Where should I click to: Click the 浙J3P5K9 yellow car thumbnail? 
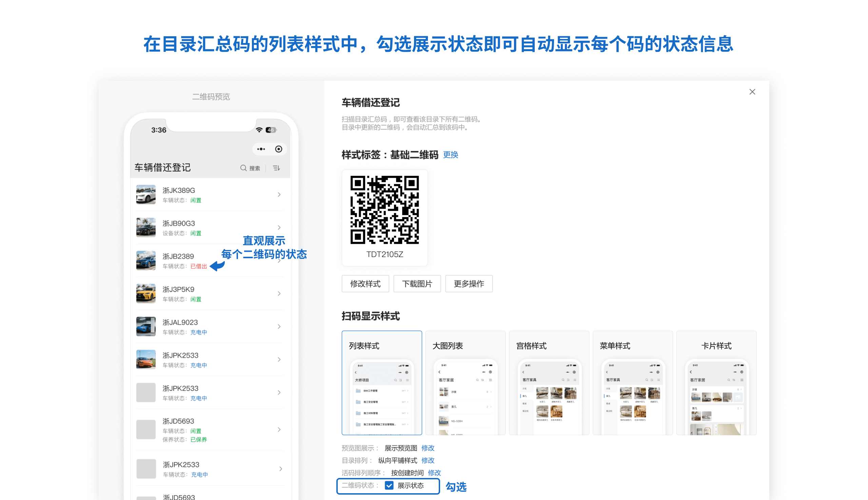(x=146, y=293)
